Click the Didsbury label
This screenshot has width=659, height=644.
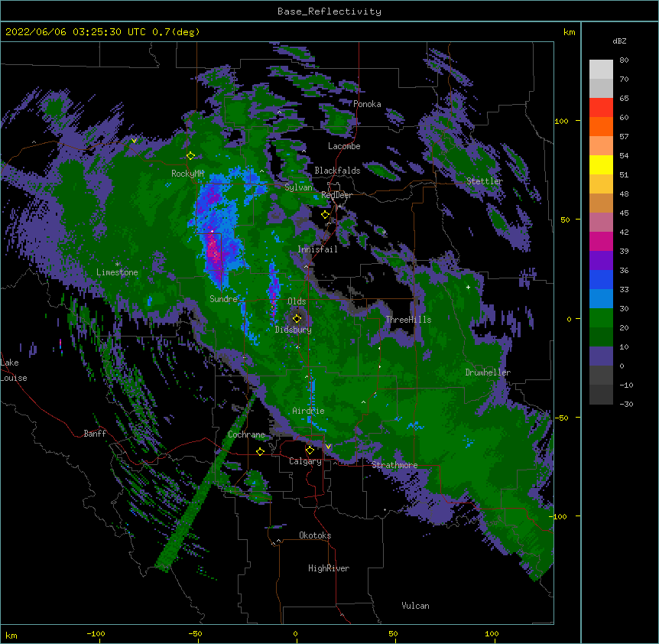[x=294, y=330]
